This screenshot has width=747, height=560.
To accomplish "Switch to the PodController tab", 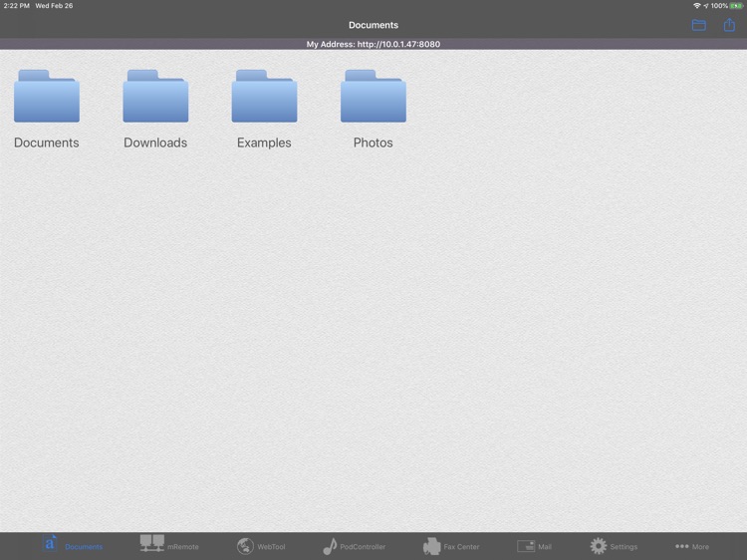I will pos(354,546).
